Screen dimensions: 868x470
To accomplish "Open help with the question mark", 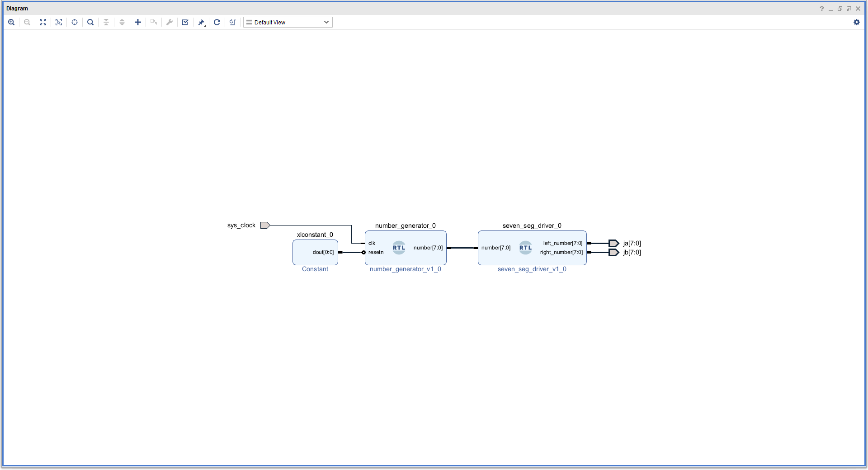I will click(822, 9).
